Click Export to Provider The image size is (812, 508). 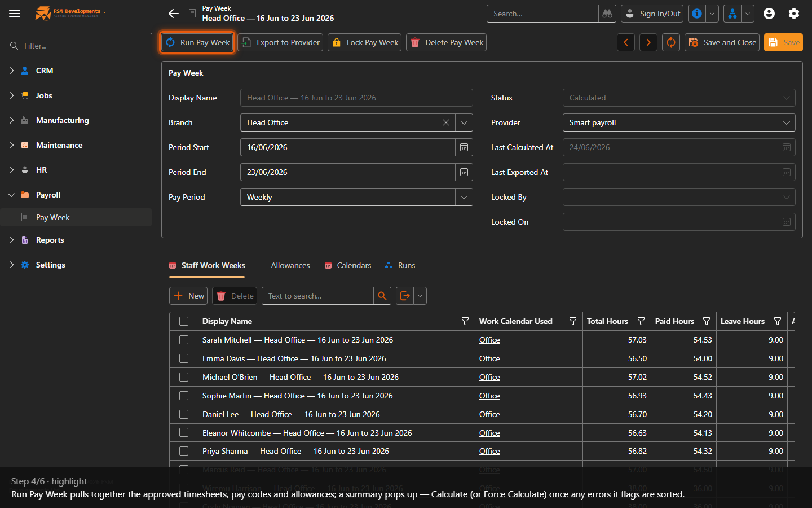[x=280, y=42]
